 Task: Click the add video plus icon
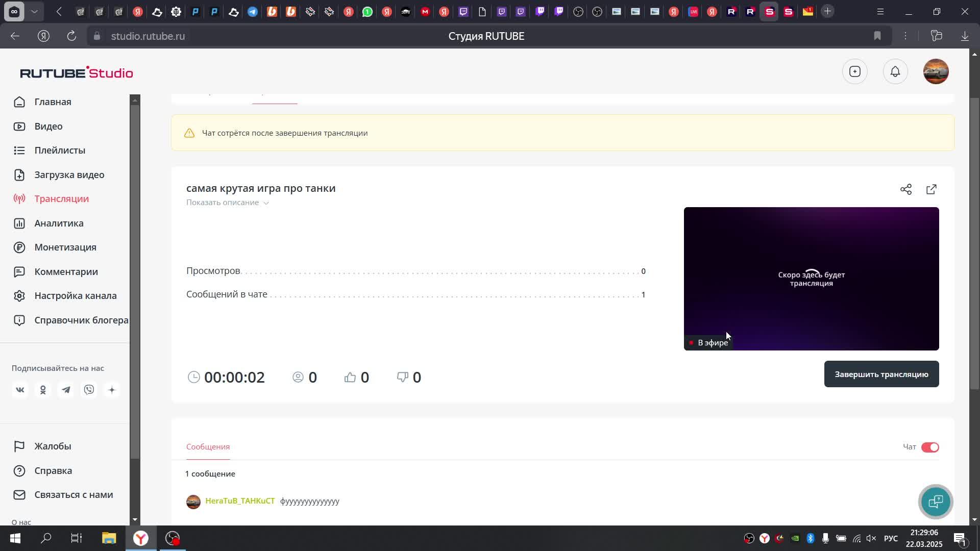click(x=855, y=72)
